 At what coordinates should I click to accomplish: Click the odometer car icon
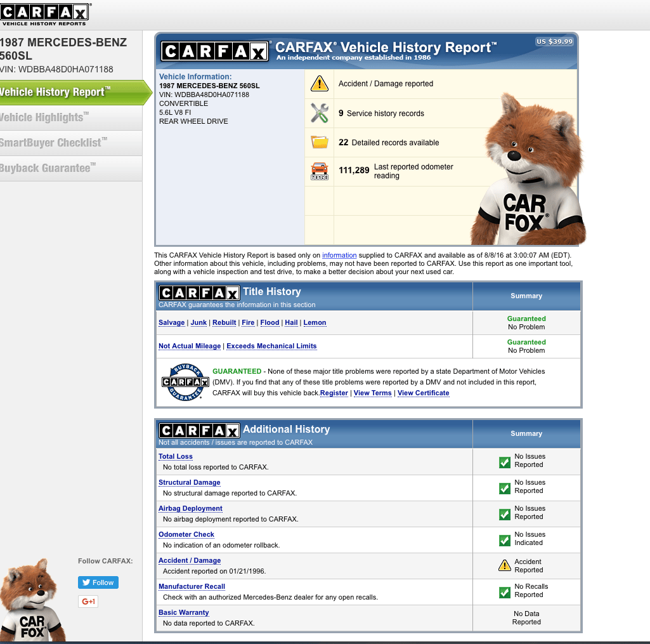(319, 171)
